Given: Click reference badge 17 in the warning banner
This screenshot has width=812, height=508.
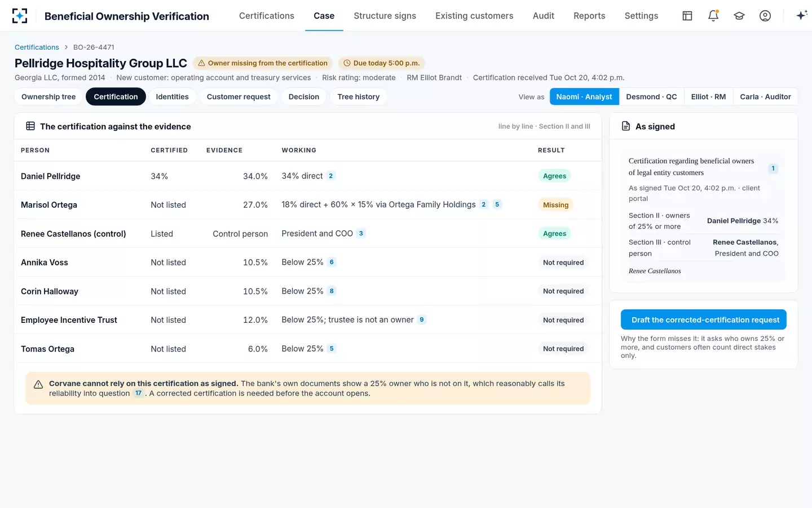Looking at the screenshot, I should click(138, 393).
